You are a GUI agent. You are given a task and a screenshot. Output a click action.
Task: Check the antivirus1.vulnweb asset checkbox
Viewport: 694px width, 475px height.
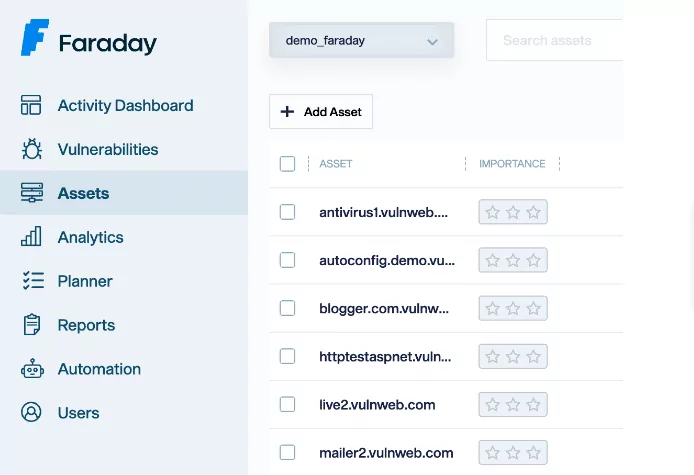click(x=288, y=212)
